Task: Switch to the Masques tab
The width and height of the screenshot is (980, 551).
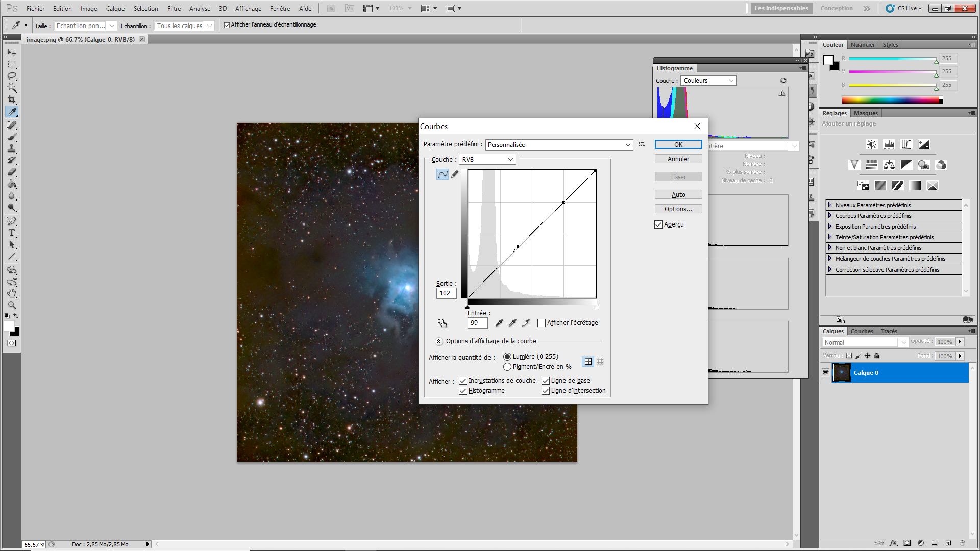Action: [x=866, y=113]
